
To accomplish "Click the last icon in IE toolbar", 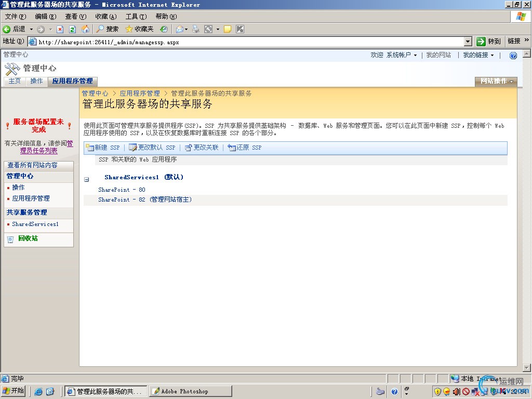I will [x=240, y=29].
